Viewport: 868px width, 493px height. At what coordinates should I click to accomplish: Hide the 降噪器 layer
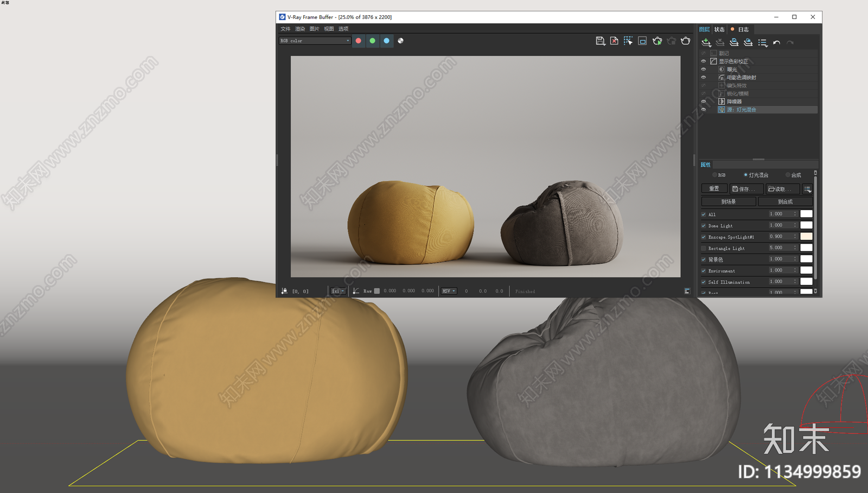pos(704,102)
